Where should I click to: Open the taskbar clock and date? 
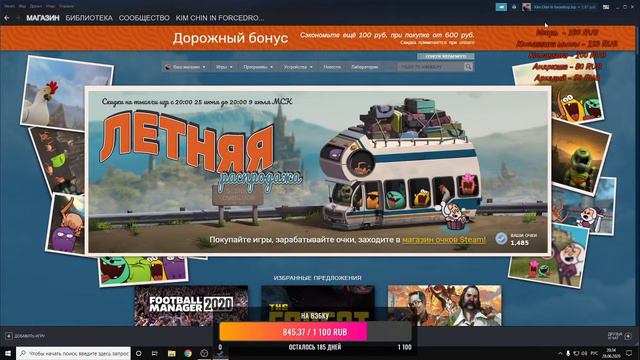tap(611, 353)
